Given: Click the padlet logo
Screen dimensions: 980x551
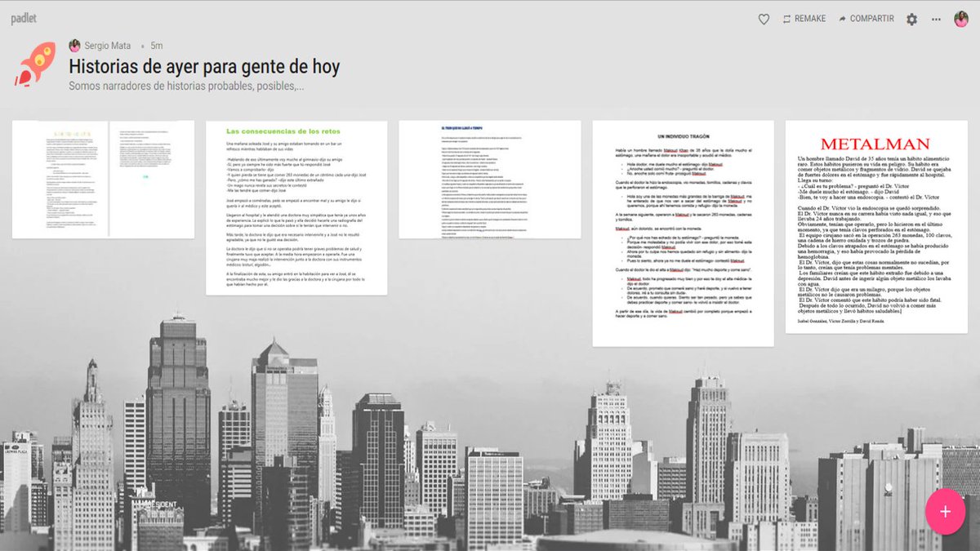Looking at the screenshot, I should pos(24,19).
